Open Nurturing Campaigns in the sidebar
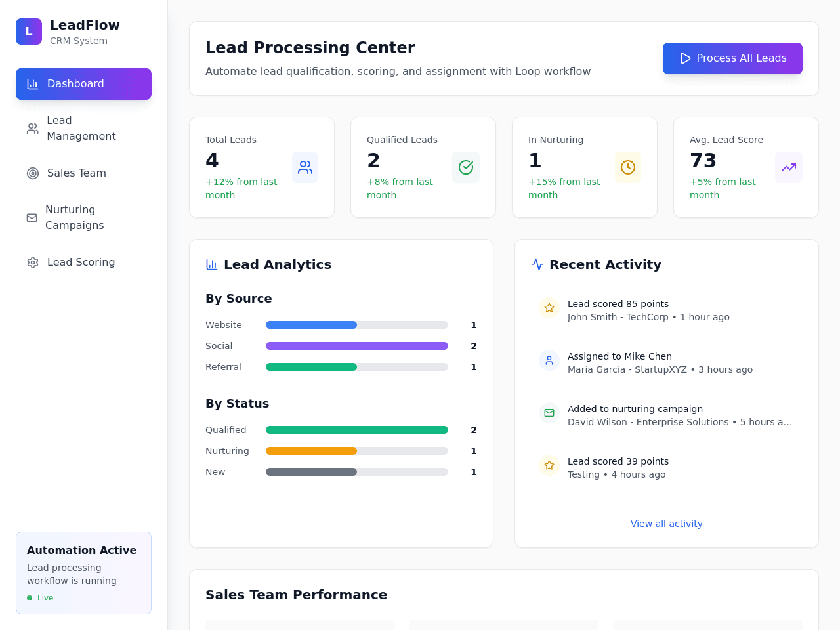 pos(83,218)
